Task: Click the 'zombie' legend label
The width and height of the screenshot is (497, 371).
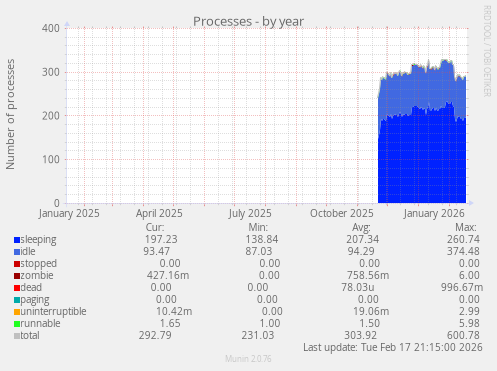Action: click(x=37, y=275)
